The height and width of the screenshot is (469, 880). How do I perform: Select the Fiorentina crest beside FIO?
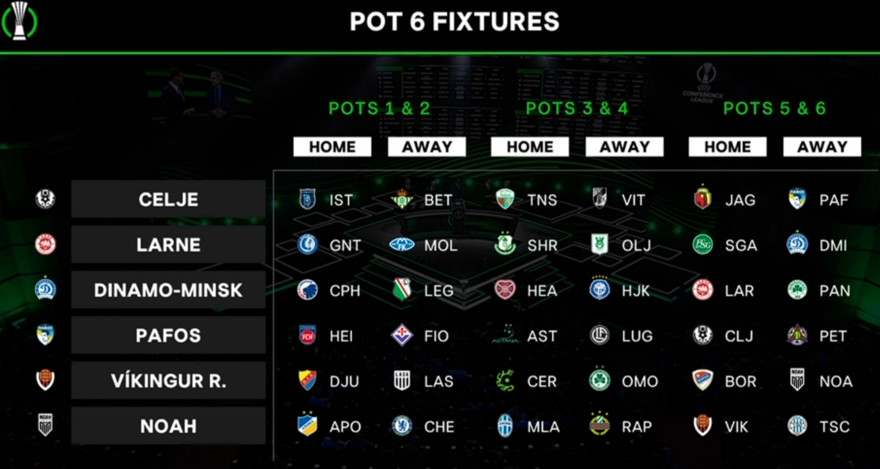point(402,336)
